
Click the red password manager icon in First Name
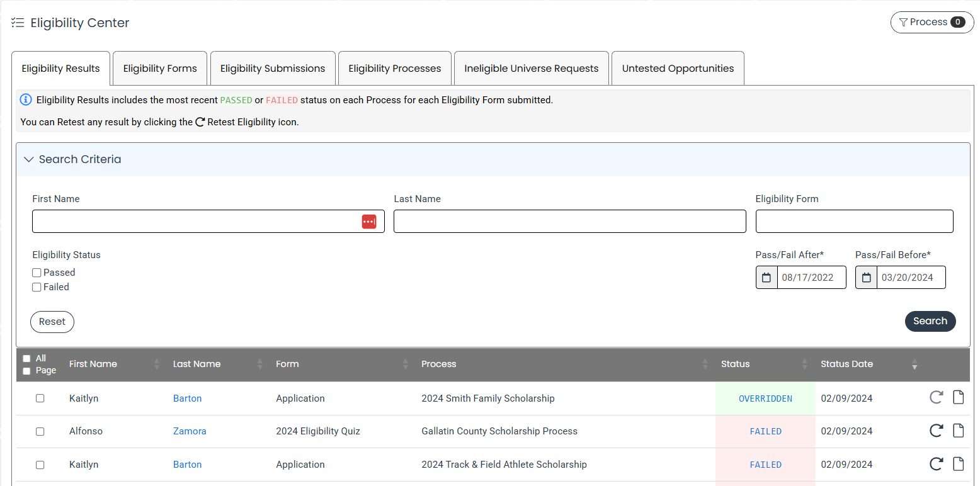(x=369, y=222)
